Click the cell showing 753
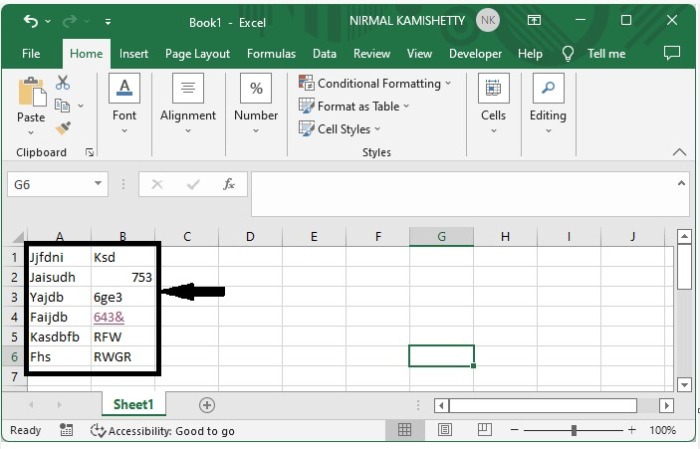 pos(124,278)
